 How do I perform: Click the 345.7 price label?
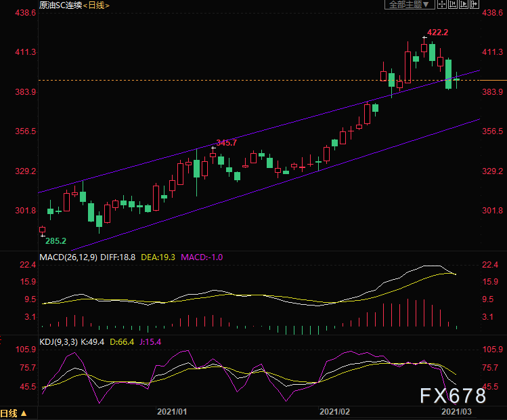[226, 143]
